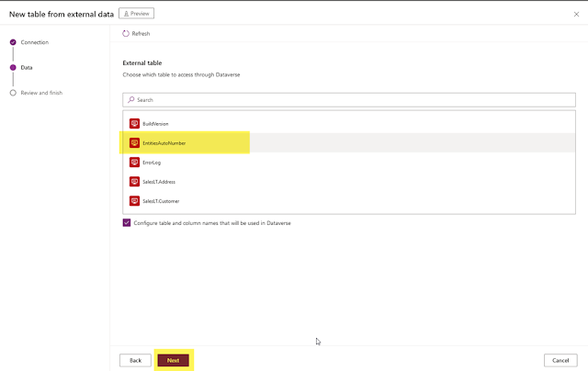Screen dimensions: 588x371
Task: Click the Review and finish step circle
Action: 13,93
